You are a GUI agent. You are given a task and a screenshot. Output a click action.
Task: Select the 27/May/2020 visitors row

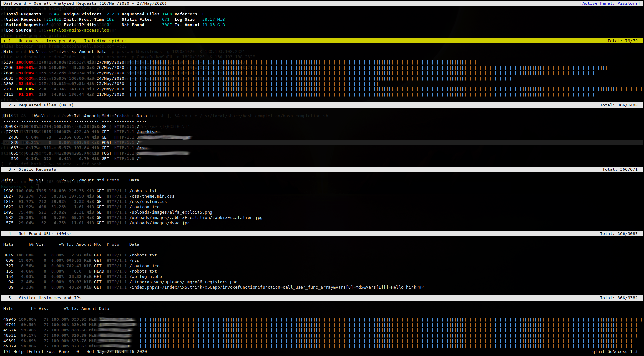click(110, 62)
